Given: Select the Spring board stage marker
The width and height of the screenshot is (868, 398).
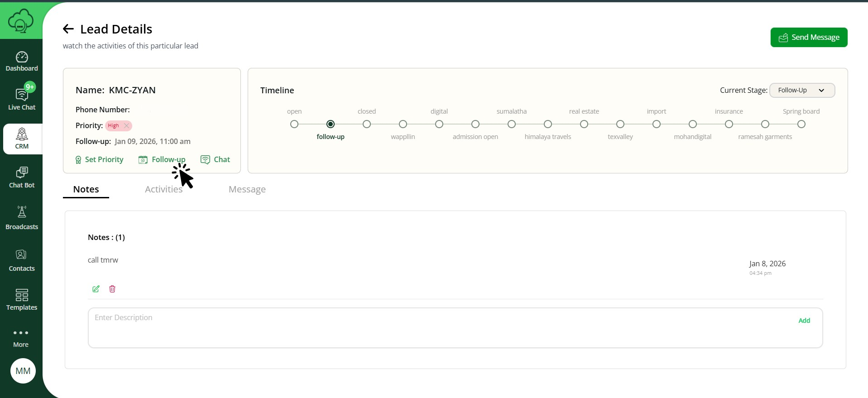Looking at the screenshot, I should tap(801, 124).
